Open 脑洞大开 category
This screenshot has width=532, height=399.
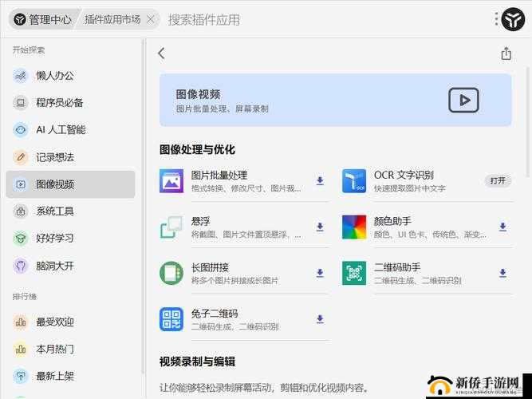(x=70, y=266)
